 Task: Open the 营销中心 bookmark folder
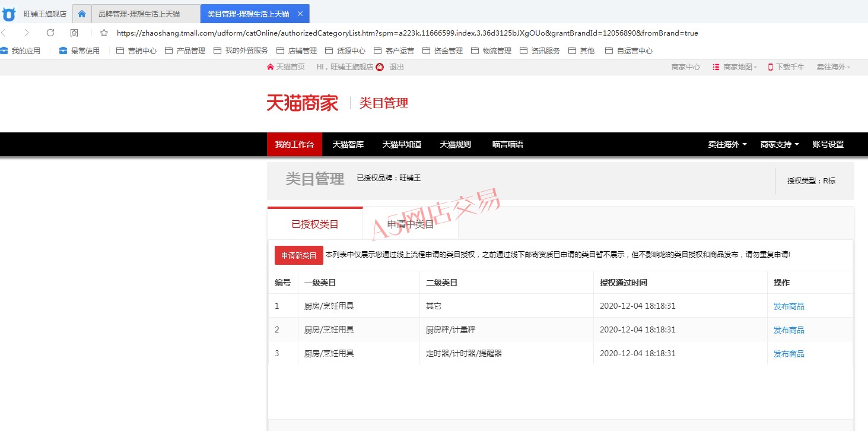coord(136,51)
